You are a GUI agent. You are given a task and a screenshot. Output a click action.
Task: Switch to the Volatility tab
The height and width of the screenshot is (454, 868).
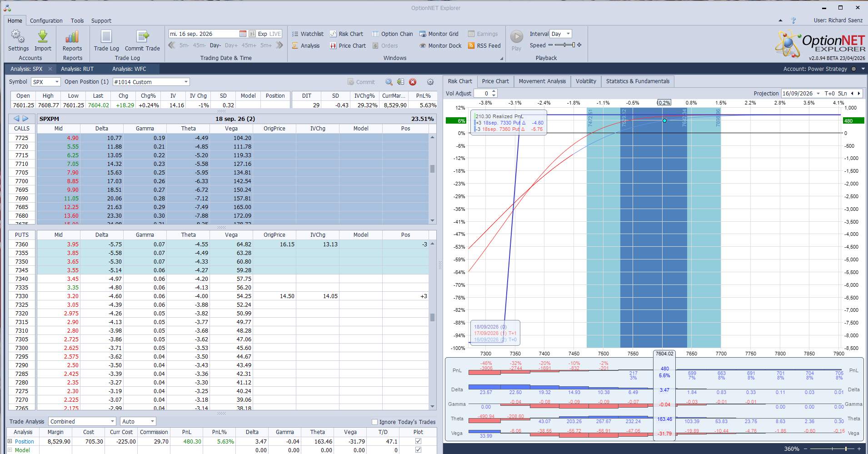(x=586, y=81)
